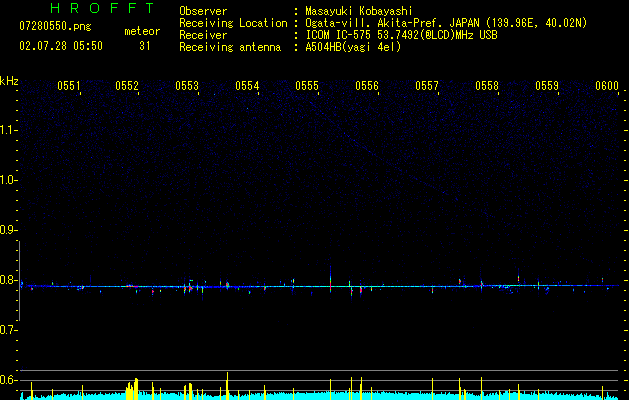Image resolution: width=629 pixels, height=400 pixels.
Task: Click the 1.0 frequency axis label
Action: (8, 180)
